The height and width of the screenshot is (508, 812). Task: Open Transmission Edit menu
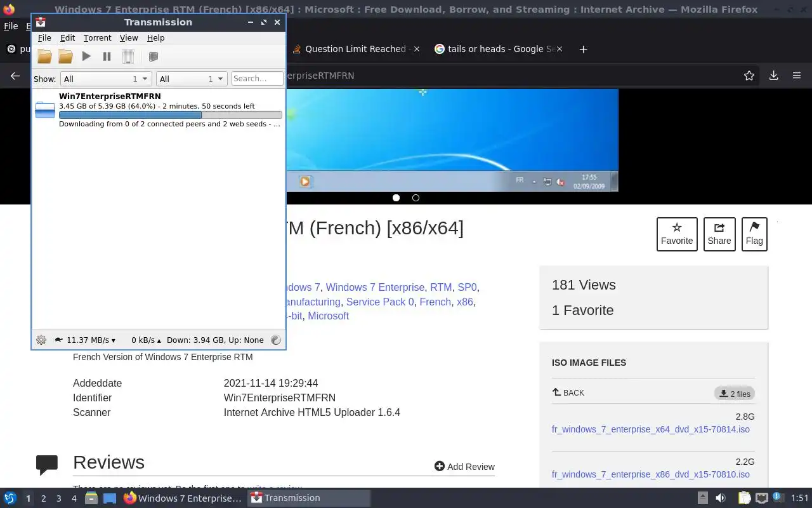(x=67, y=38)
